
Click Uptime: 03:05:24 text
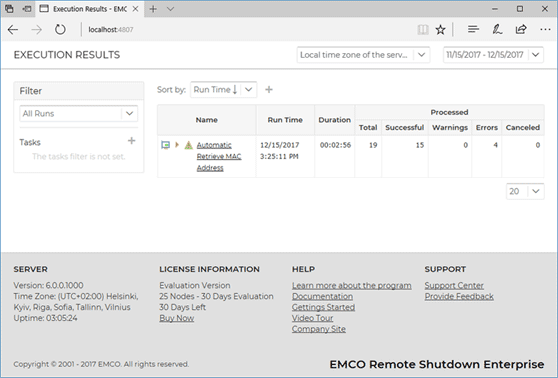click(x=45, y=318)
